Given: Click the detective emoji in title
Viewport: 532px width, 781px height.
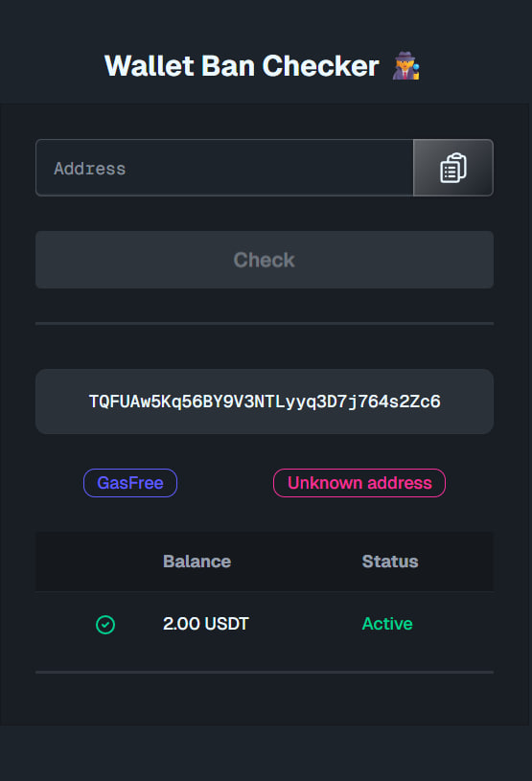Looking at the screenshot, I should pos(406,65).
